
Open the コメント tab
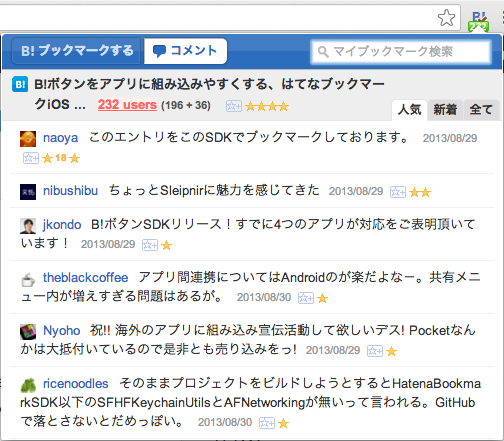[185, 51]
